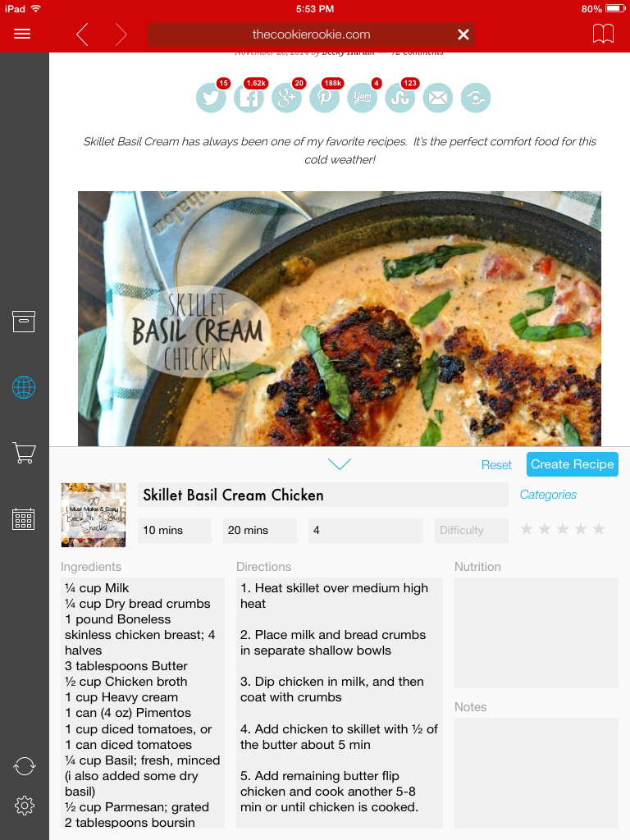630x840 pixels.
Task: Select the recipe thumbnail image
Action: [x=94, y=515]
